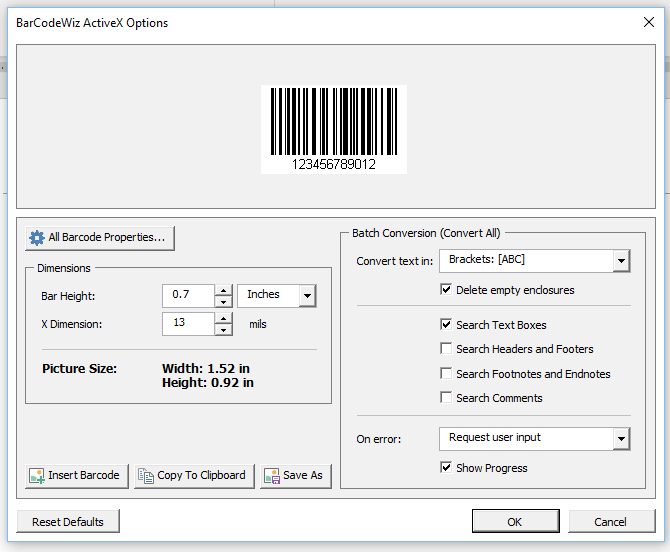The width and height of the screenshot is (670, 552).
Task: Click the Copy To Clipboard documents icon
Action: 146,476
